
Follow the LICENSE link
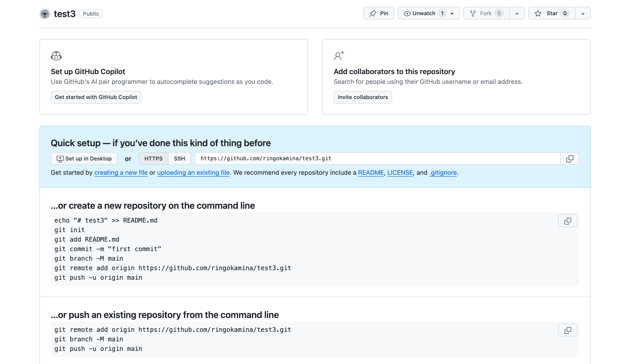pos(400,172)
